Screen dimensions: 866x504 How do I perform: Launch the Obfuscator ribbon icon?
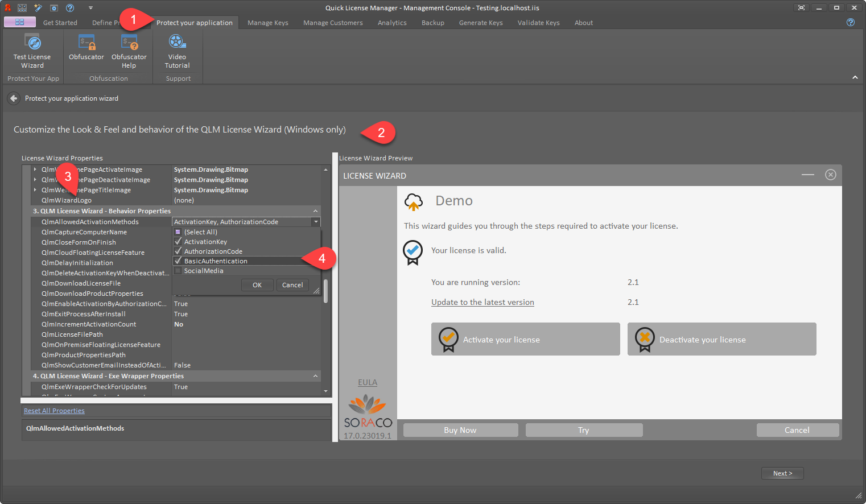click(86, 47)
